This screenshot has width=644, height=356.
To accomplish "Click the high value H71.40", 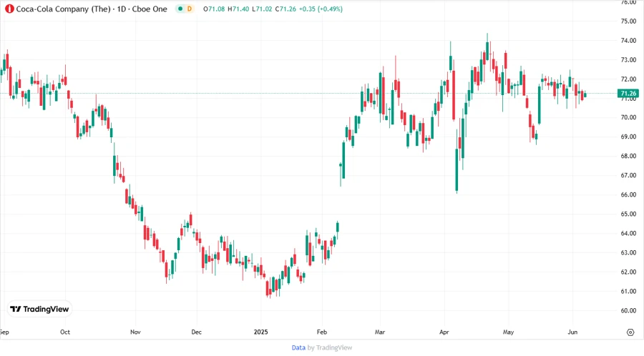I will click(x=238, y=9).
